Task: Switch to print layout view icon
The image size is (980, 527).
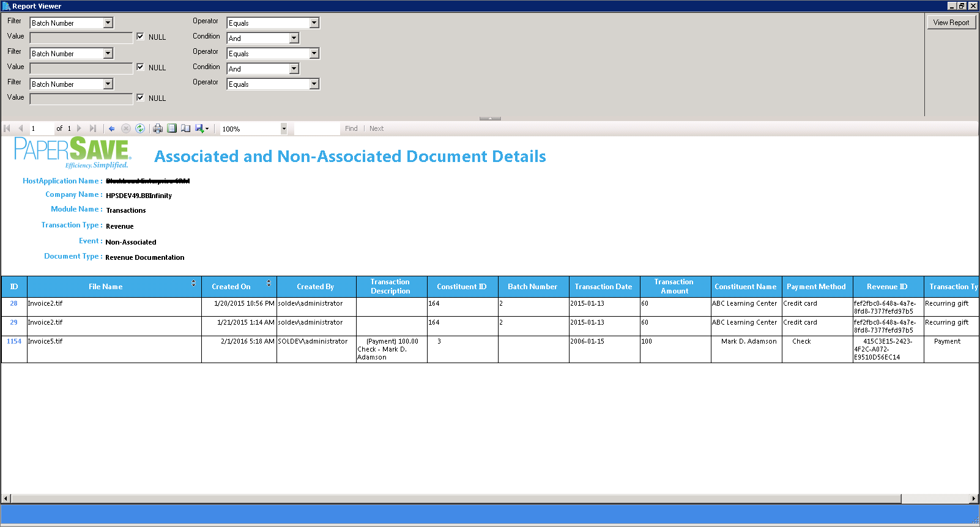Action: [172, 128]
